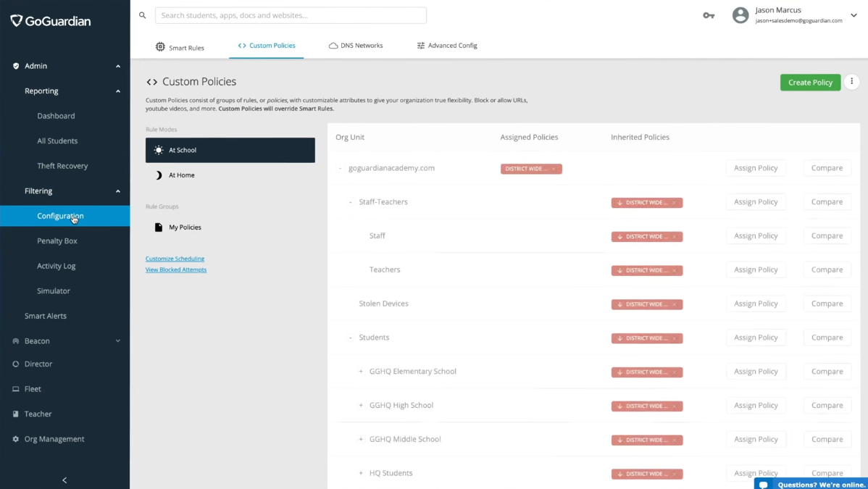The height and width of the screenshot is (489, 868).
Task: Focus the search students and apps field
Action: tap(291, 15)
